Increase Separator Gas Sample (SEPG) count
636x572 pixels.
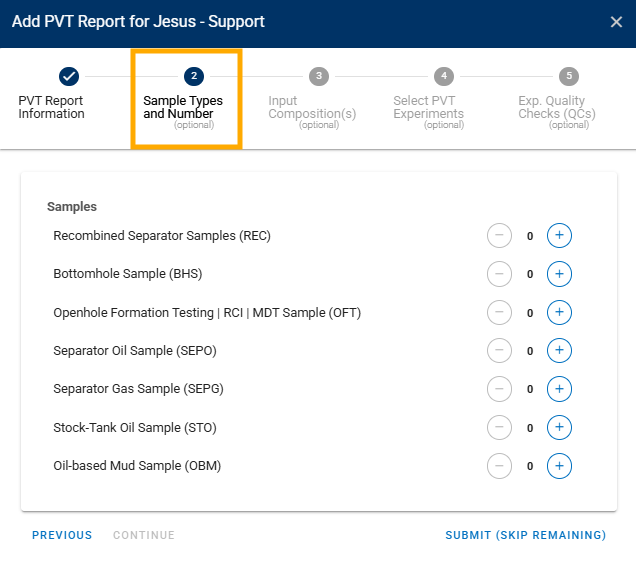559,389
